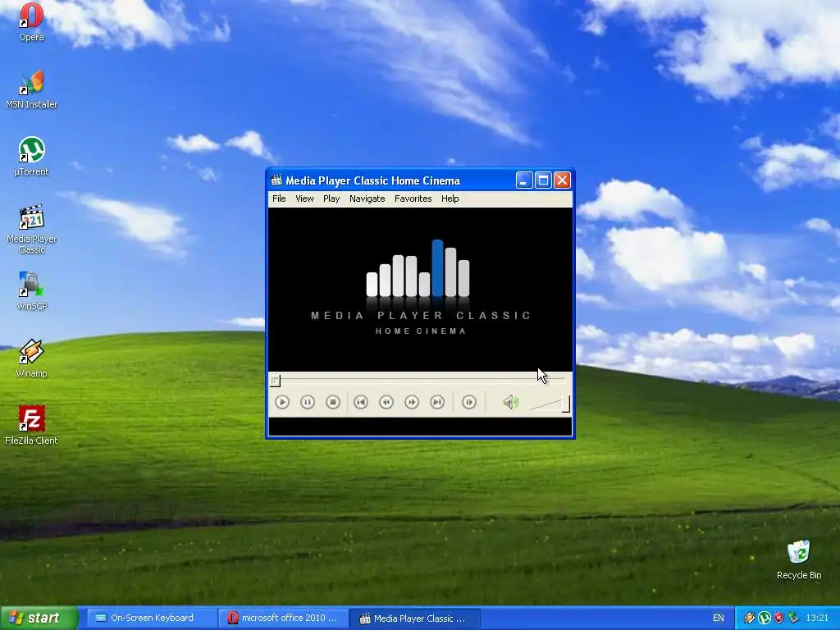
Task: Click the 13:21 system clock
Action: 817,618
